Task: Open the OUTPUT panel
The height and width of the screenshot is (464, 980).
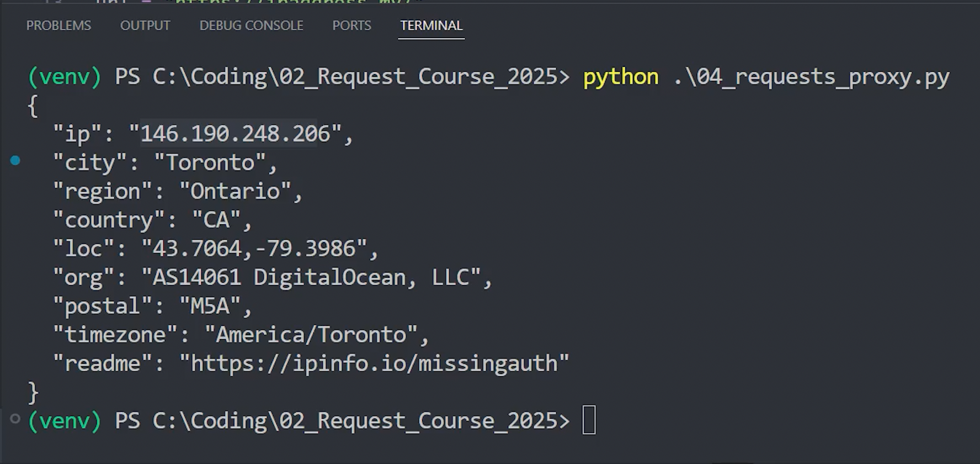Action: click(x=145, y=25)
